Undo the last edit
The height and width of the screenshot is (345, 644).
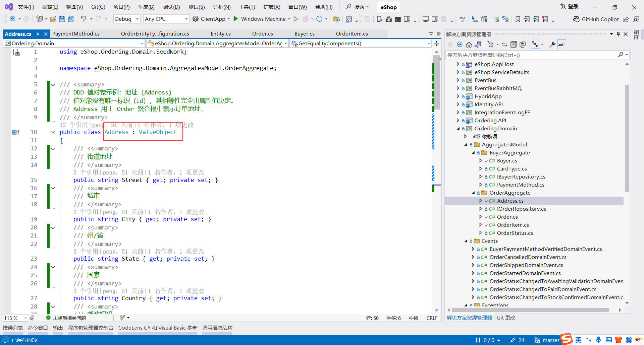point(84,19)
